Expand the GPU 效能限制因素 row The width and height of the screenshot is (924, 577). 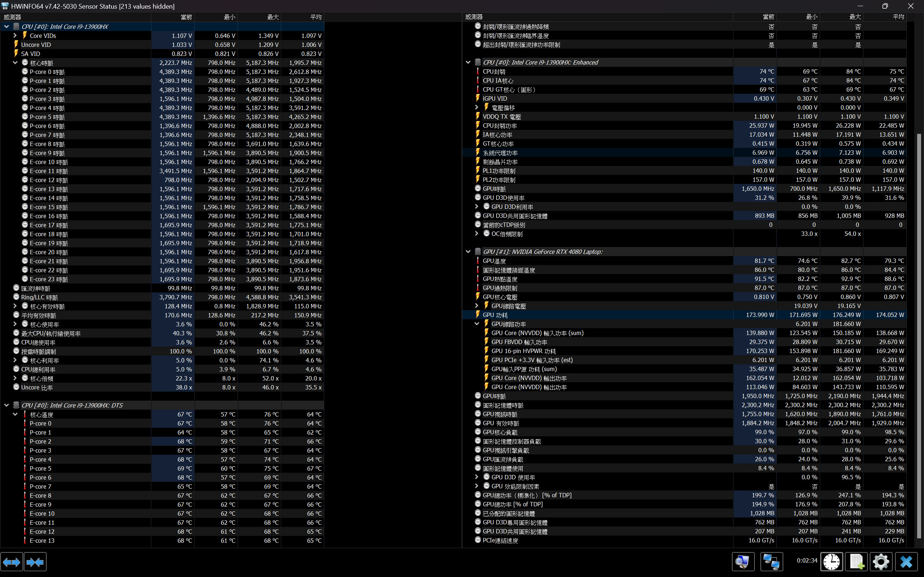tap(476, 486)
